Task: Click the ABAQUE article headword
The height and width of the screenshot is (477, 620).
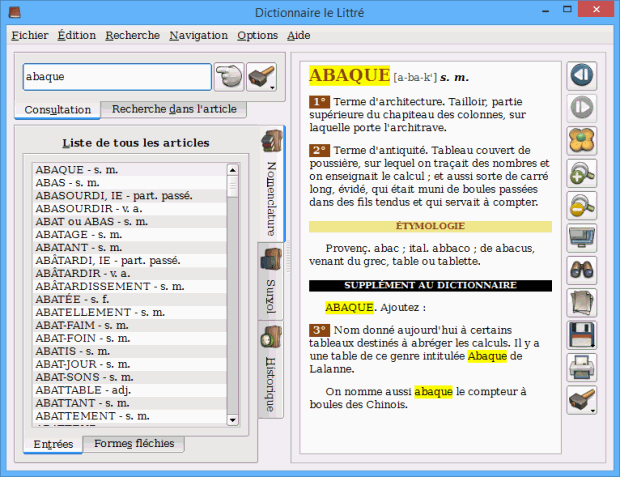Action: point(350,75)
